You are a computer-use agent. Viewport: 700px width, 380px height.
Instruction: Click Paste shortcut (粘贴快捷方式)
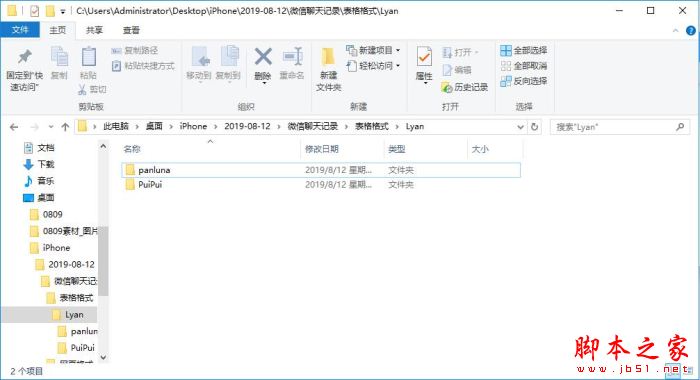pyautogui.click(x=143, y=66)
